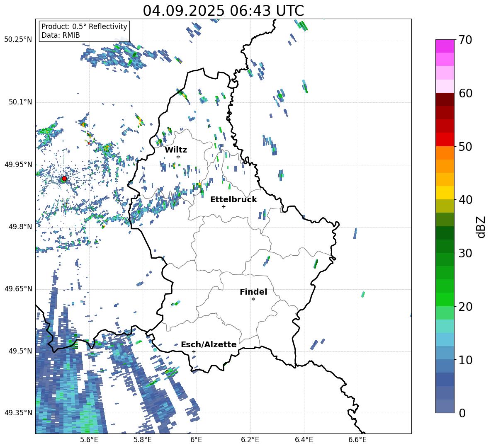491x448 pixels.
Task: Click the 6.4°E longitude label
Action: (304, 440)
